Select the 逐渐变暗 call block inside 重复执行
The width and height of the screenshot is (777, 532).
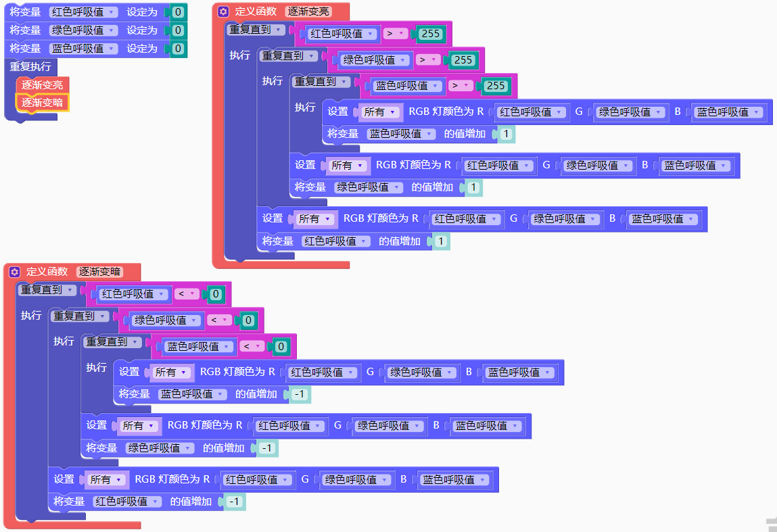tap(42, 103)
